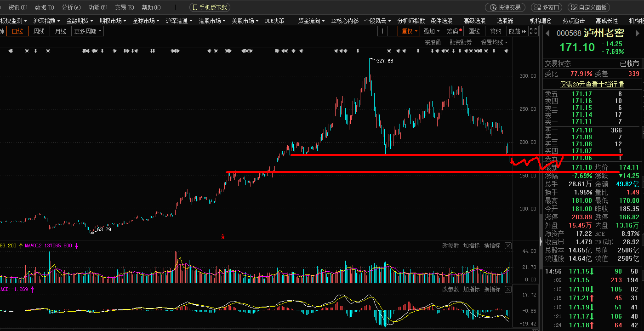Open 自定义面板 custom panel
644x331 pixels.
point(589,7)
